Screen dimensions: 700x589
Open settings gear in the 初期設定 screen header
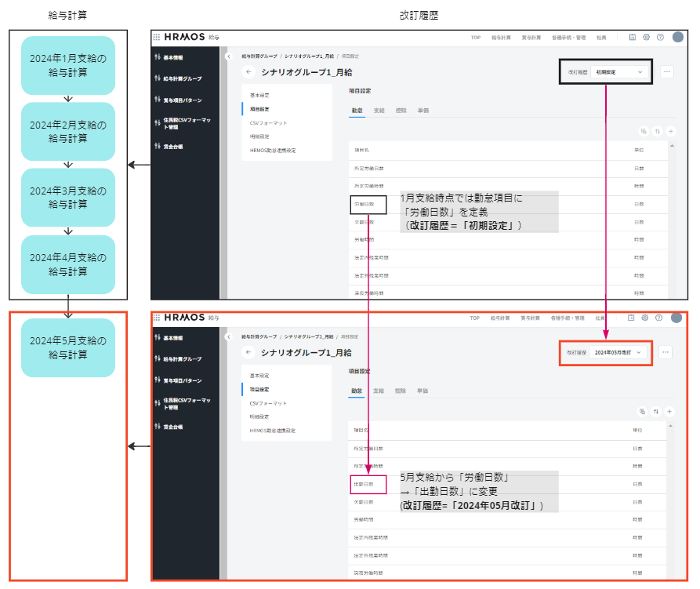click(x=646, y=37)
